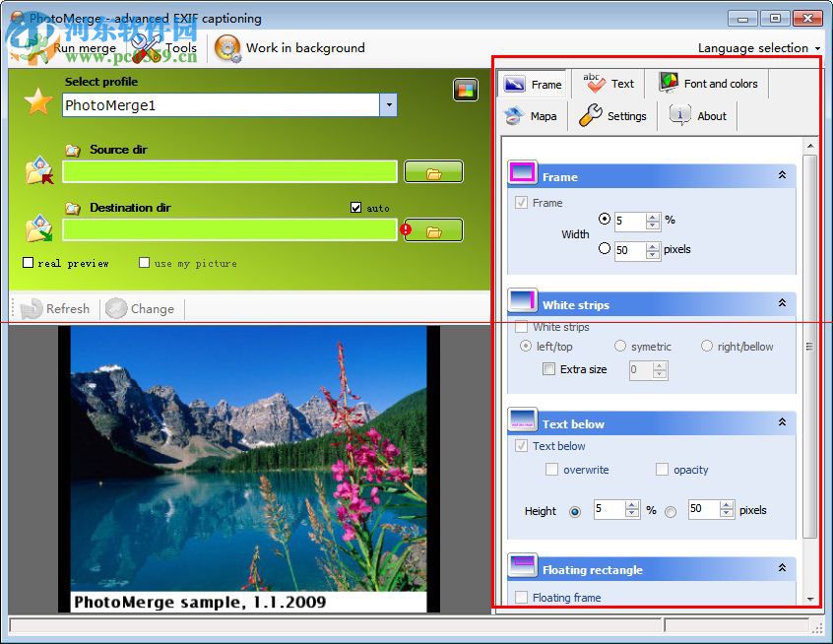Viewport: 833px width, 644px height.
Task: Click the About info icon
Action: (680, 115)
